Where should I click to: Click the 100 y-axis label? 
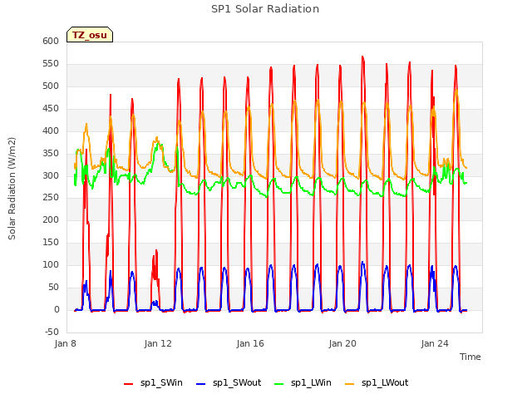(51, 264)
